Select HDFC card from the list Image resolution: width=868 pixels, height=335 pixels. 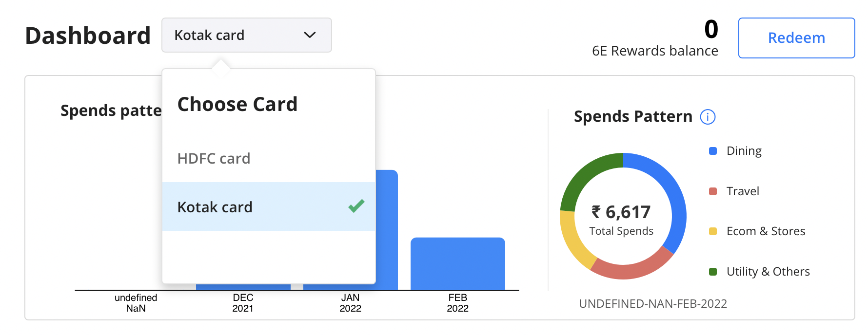(x=214, y=158)
